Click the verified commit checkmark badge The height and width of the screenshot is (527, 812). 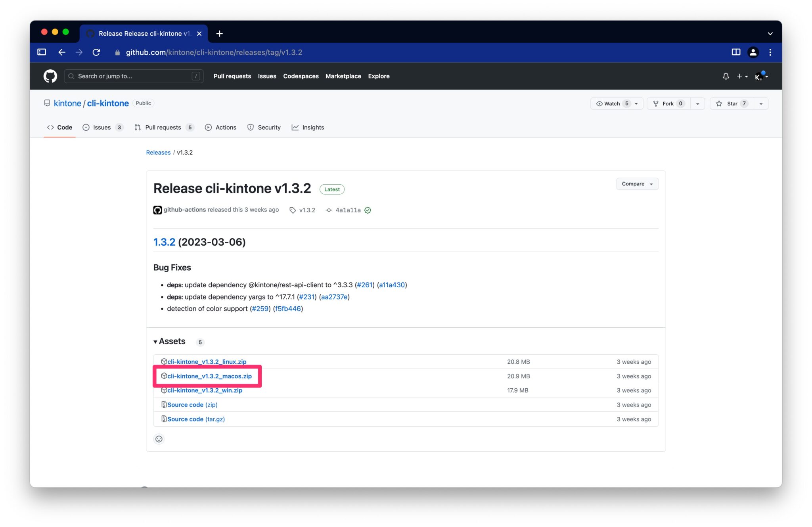[368, 210]
